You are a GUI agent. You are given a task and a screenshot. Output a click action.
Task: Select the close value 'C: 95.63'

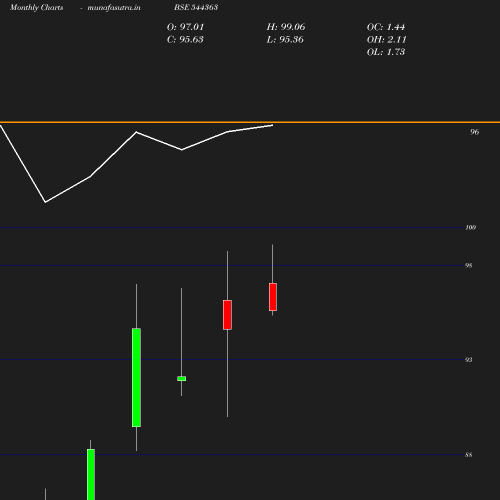(x=185, y=40)
